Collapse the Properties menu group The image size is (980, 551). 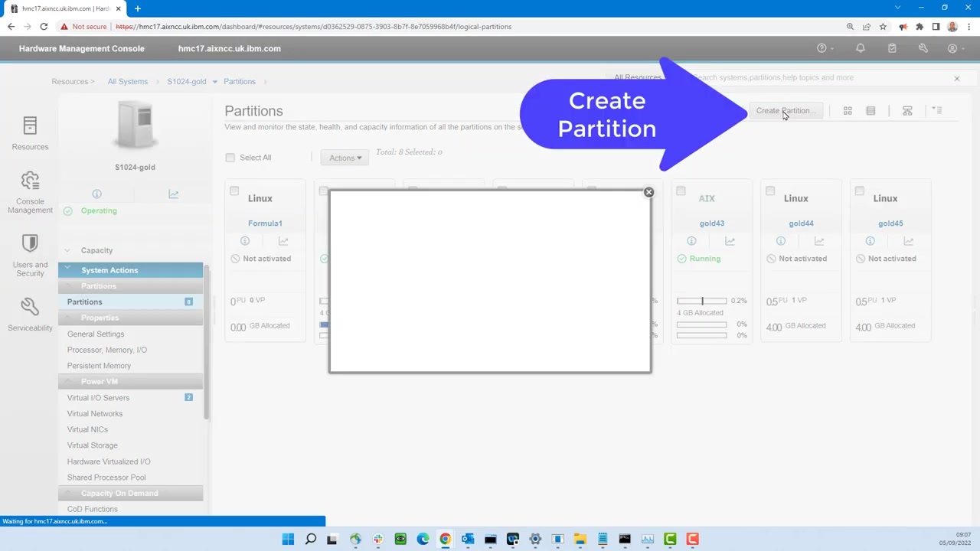[130, 318]
